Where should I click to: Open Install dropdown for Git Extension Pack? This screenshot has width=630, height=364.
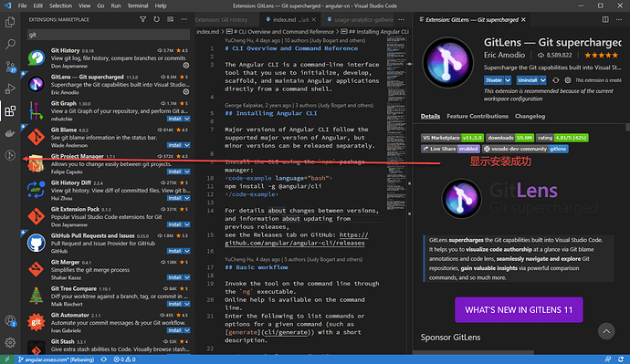187,224
